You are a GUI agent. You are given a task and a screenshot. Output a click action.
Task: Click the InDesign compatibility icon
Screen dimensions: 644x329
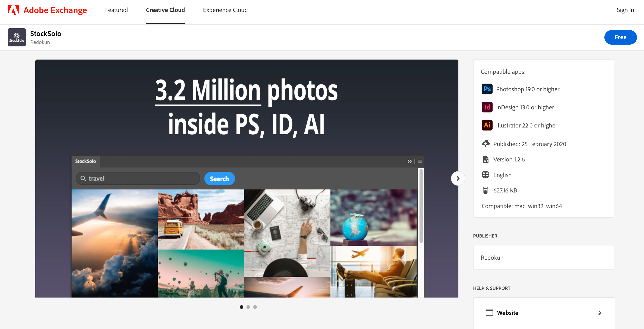[x=486, y=107]
